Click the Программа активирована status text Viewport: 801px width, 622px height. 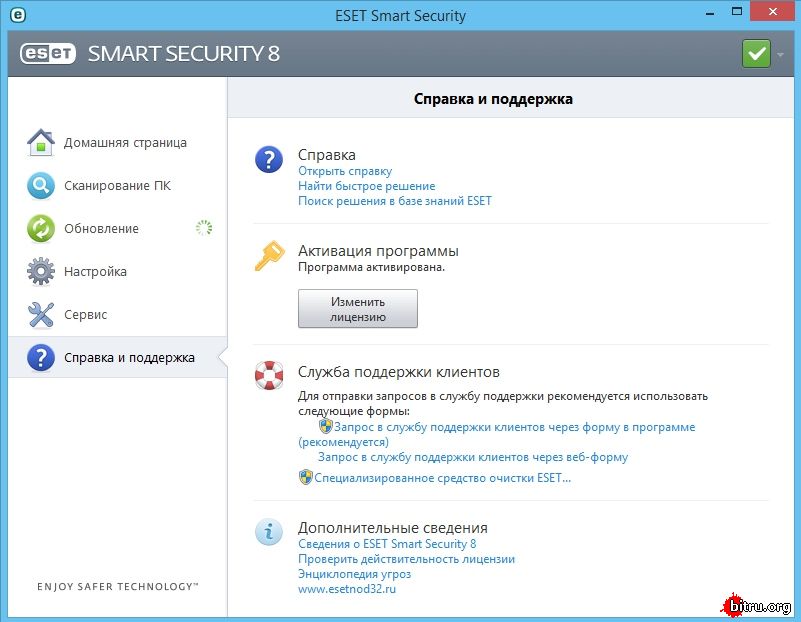371,267
